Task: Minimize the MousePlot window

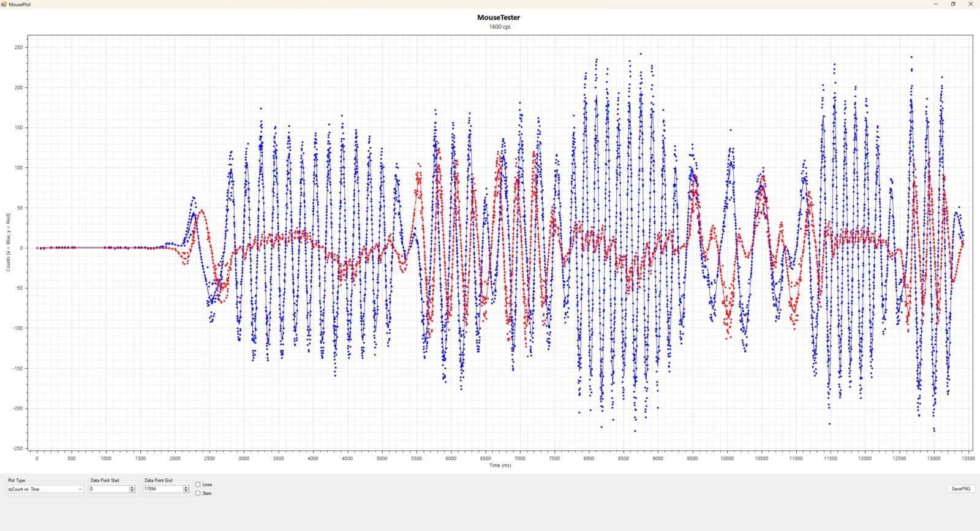Action: [x=935, y=4]
